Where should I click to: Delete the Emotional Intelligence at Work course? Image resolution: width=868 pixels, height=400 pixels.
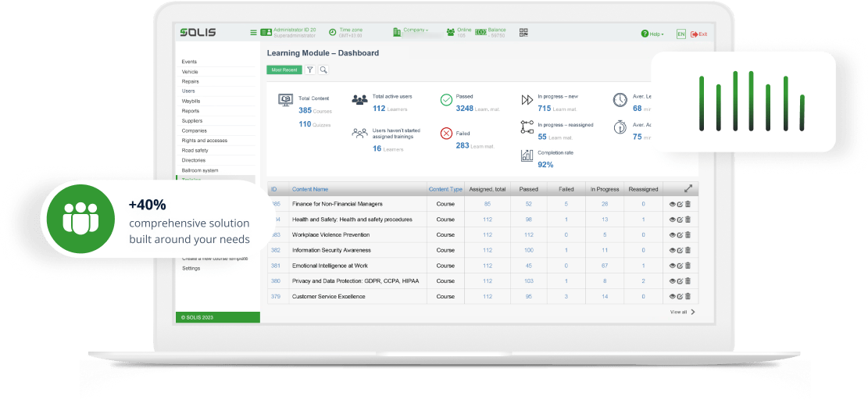pos(688,266)
